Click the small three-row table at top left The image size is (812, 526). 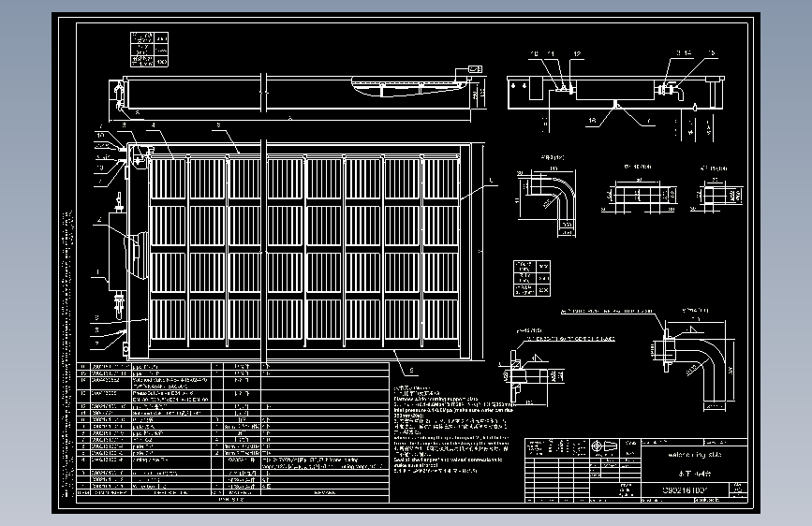(x=149, y=50)
